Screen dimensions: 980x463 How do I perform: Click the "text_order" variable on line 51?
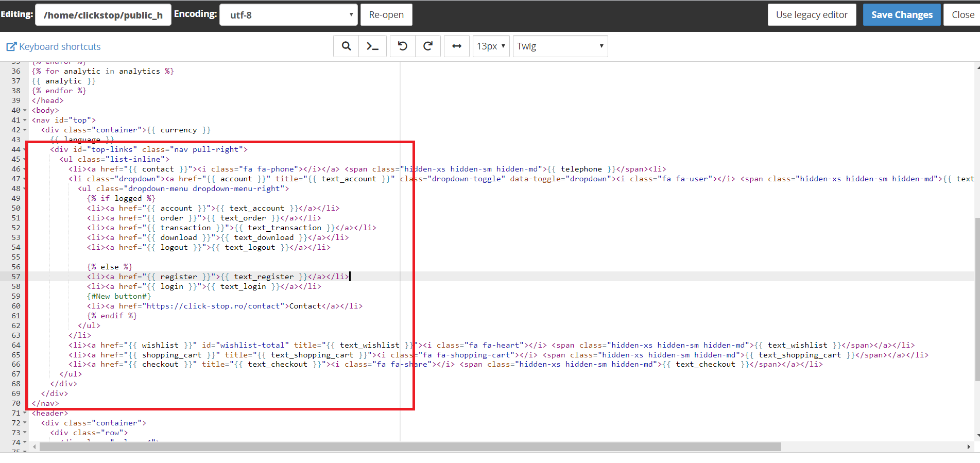coord(243,218)
